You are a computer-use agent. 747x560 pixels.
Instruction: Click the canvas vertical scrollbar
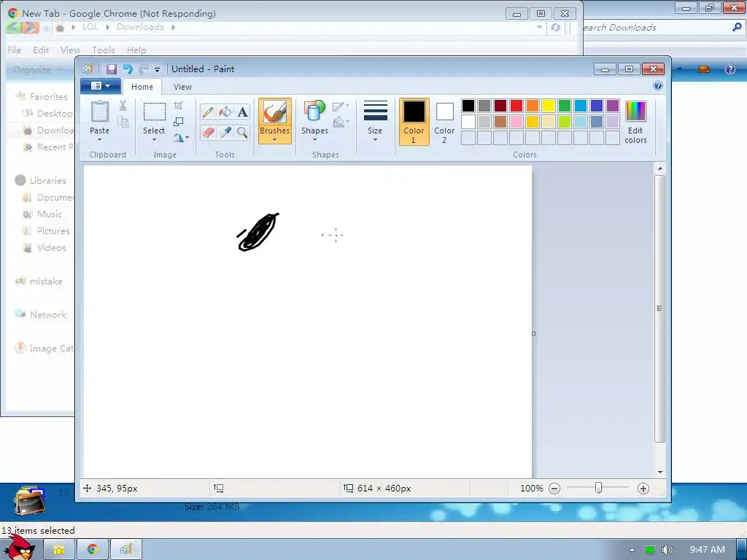pos(659,308)
